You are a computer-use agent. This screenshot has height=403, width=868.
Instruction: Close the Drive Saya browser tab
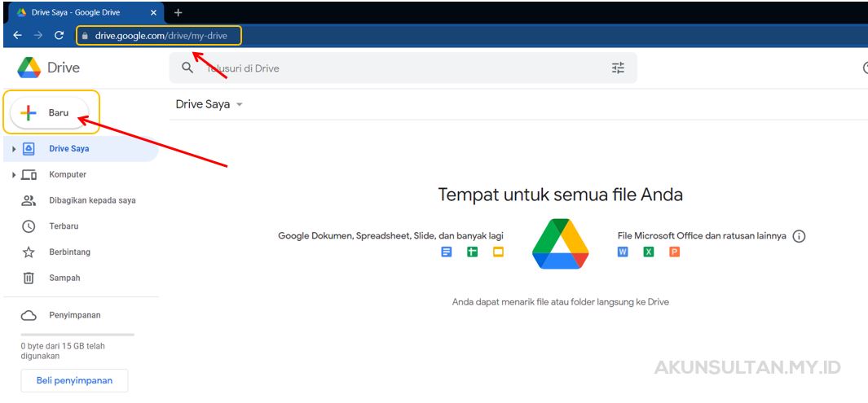(153, 12)
